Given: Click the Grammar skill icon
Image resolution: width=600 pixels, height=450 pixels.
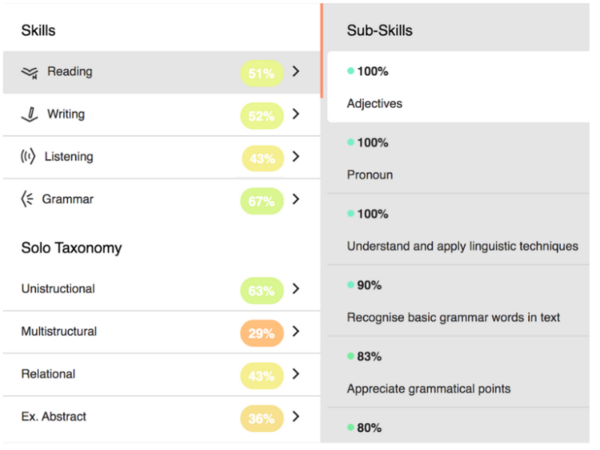Looking at the screenshot, I should pos(27,199).
